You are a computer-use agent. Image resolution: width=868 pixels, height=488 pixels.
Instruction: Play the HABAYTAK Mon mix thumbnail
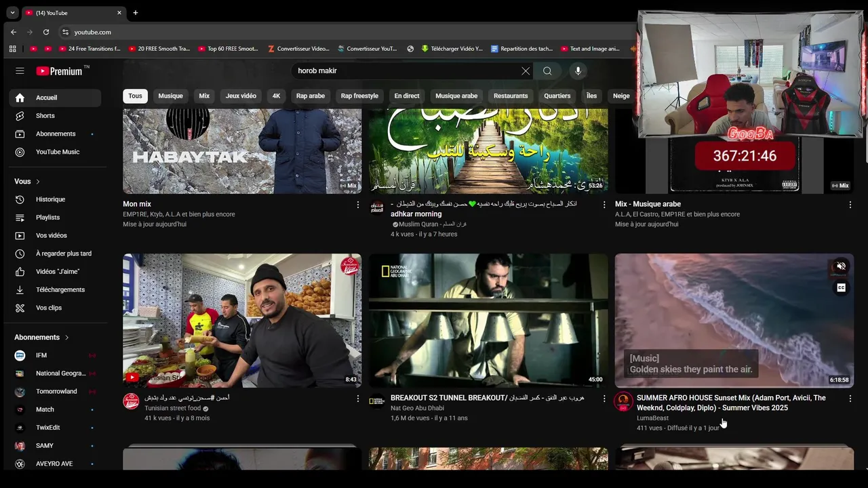(x=242, y=151)
